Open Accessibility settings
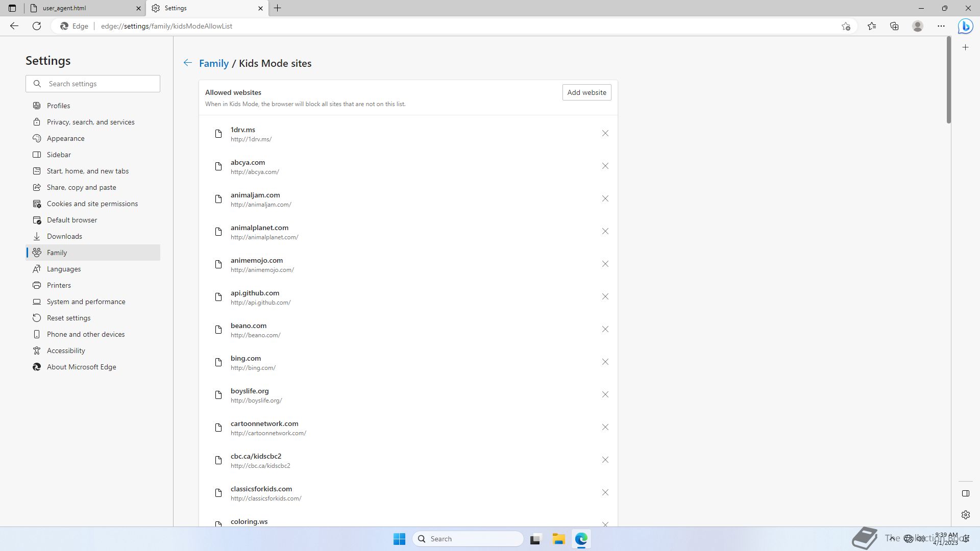Viewport: 980px width, 551px height. (x=93, y=350)
